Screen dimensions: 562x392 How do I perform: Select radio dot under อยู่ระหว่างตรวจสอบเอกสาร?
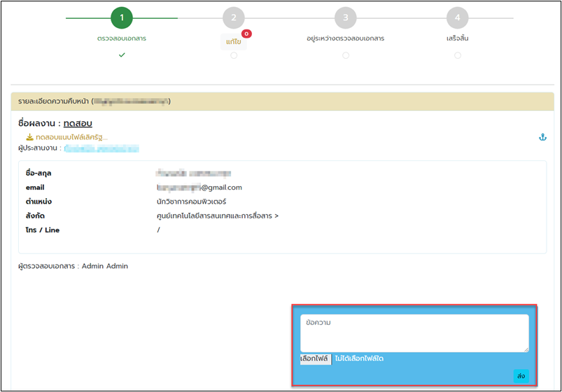point(346,55)
